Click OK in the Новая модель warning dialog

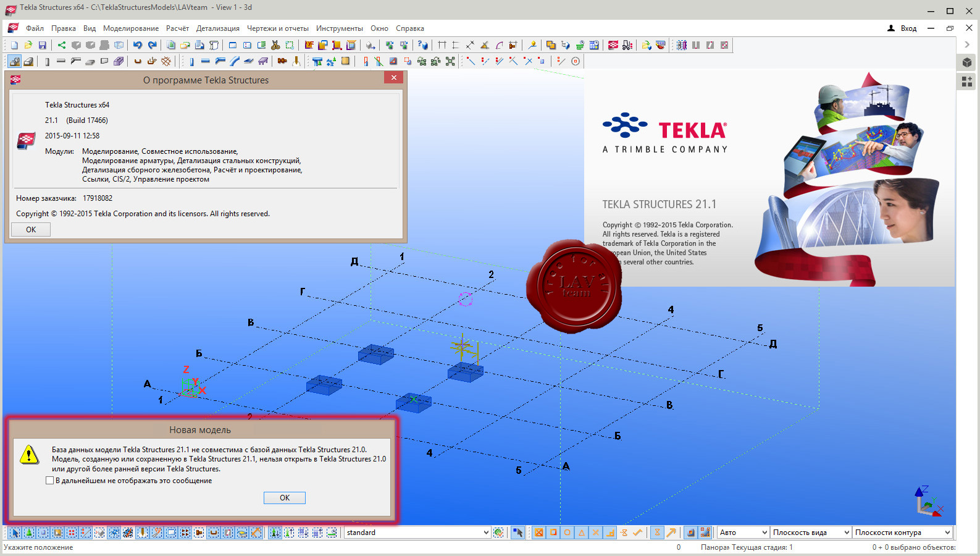tap(284, 498)
